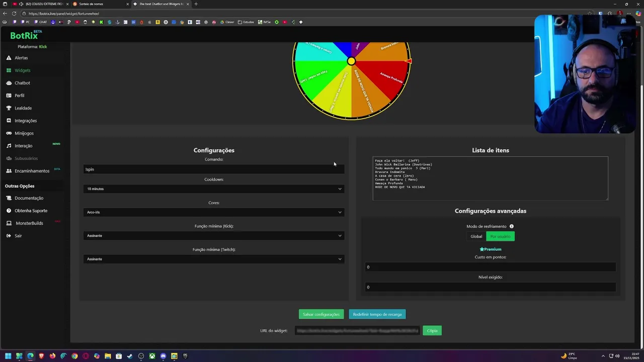Bookmark this page with the star

(590, 14)
